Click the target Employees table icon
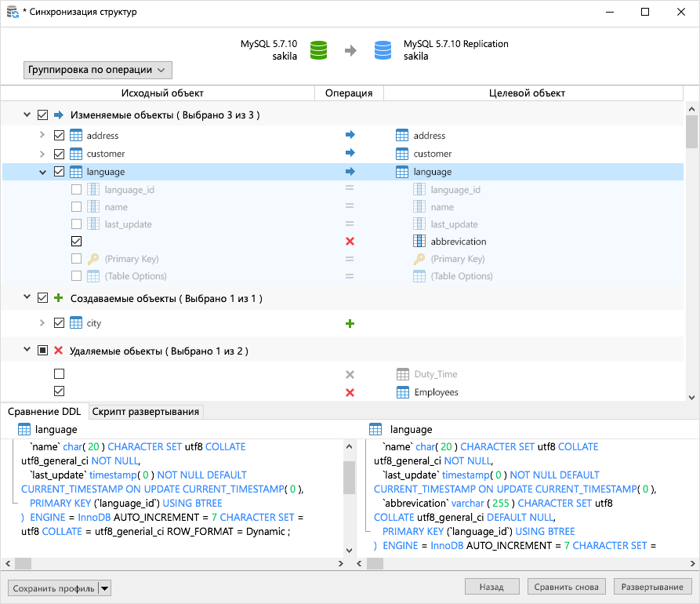The width and height of the screenshot is (700, 604). tap(402, 392)
